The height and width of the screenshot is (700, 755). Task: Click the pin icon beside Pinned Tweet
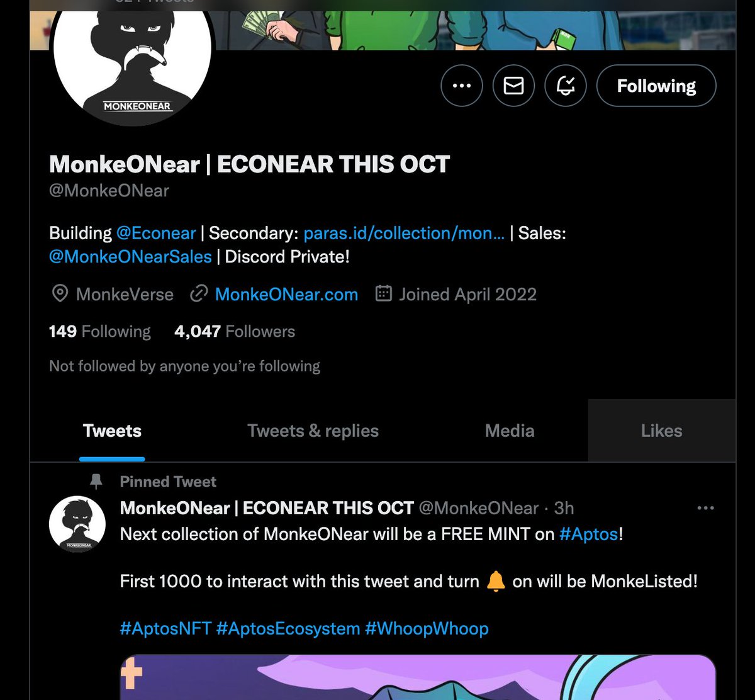pos(96,482)
